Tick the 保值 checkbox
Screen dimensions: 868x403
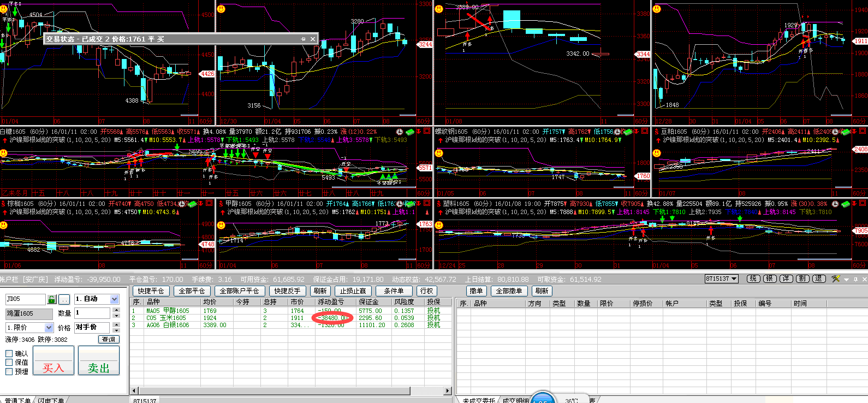tap(9, 362)
